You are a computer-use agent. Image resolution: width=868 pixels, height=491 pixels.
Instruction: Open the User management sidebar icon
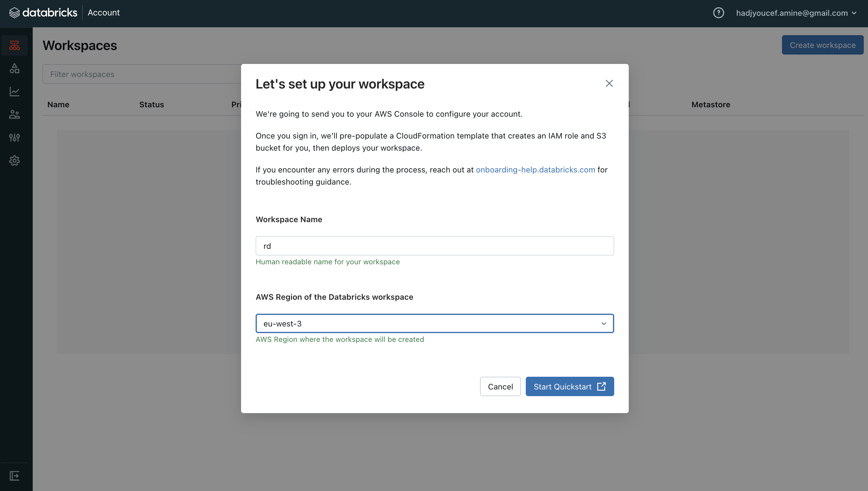[x=15, y=114]
